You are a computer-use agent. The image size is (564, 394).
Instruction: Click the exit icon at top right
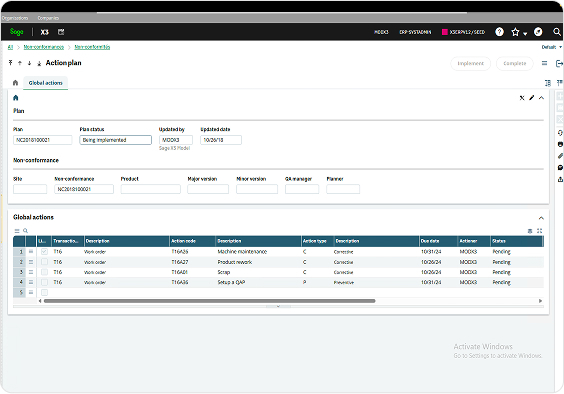559,64
